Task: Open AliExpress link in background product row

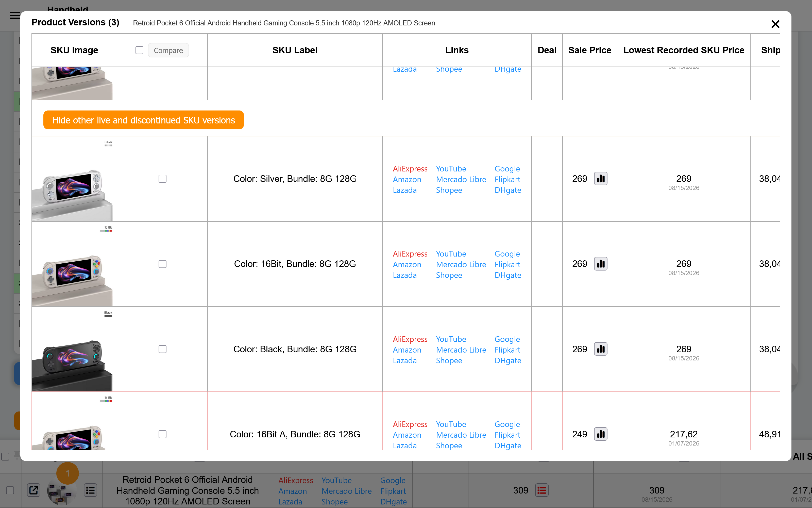Action: pyautogui.click(x=296, y=481)
